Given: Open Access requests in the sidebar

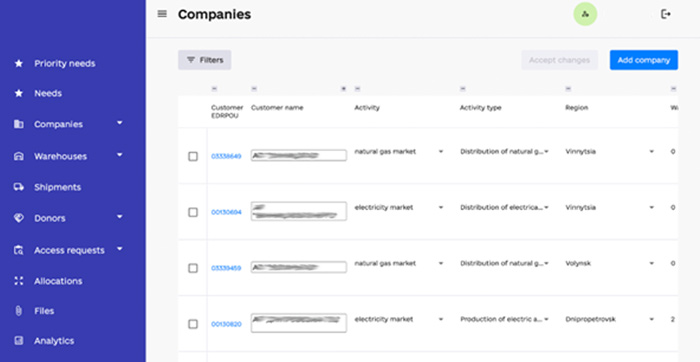Looking at the screenshot, I should click(69, 250).
